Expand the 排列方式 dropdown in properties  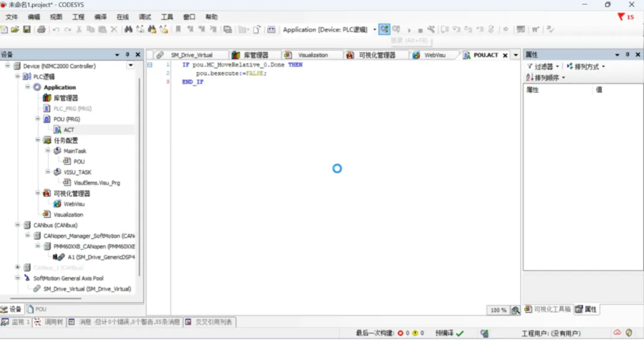coord(603,67)
